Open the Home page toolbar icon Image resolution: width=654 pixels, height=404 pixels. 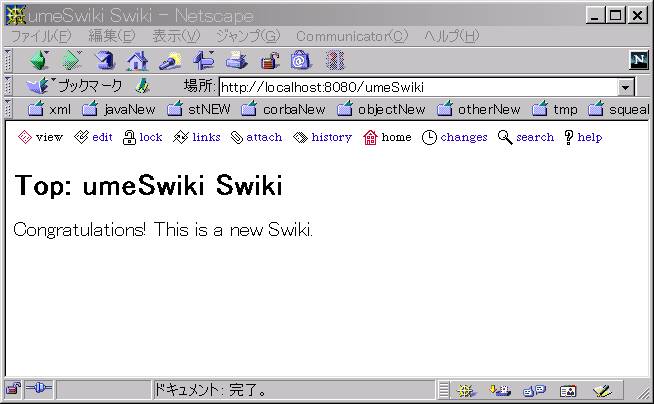[x=138, y=61]
